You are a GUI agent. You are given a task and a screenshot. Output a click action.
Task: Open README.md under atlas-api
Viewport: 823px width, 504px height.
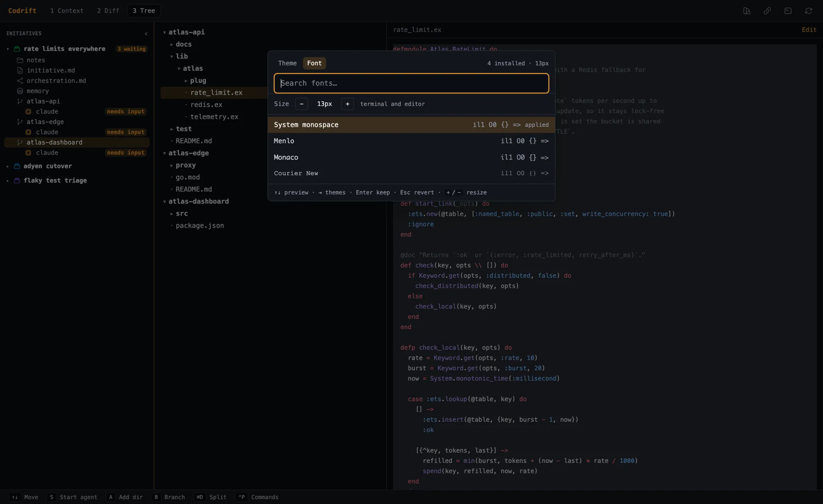194,141
